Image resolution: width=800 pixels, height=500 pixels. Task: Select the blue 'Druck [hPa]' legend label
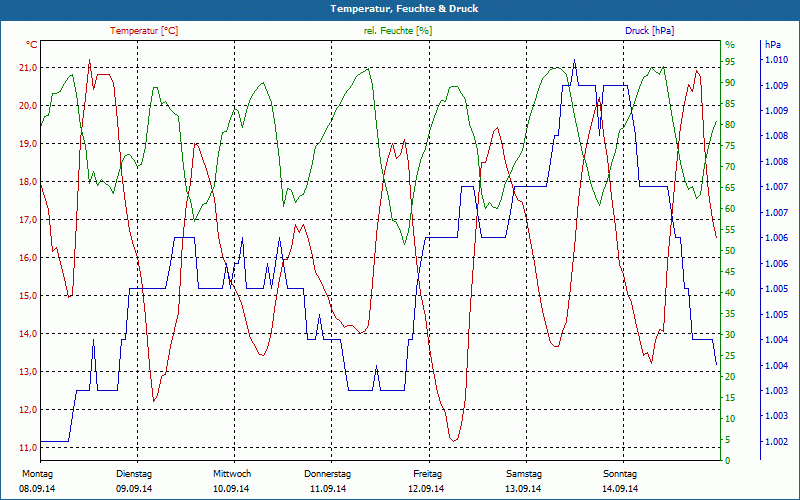point(649,31)
